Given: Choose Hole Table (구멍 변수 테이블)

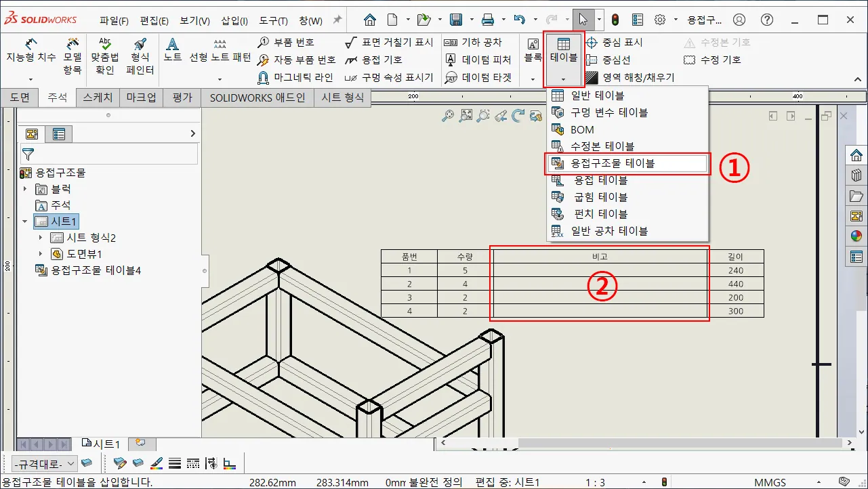Looking at the screenshot, I should point(627,112).
